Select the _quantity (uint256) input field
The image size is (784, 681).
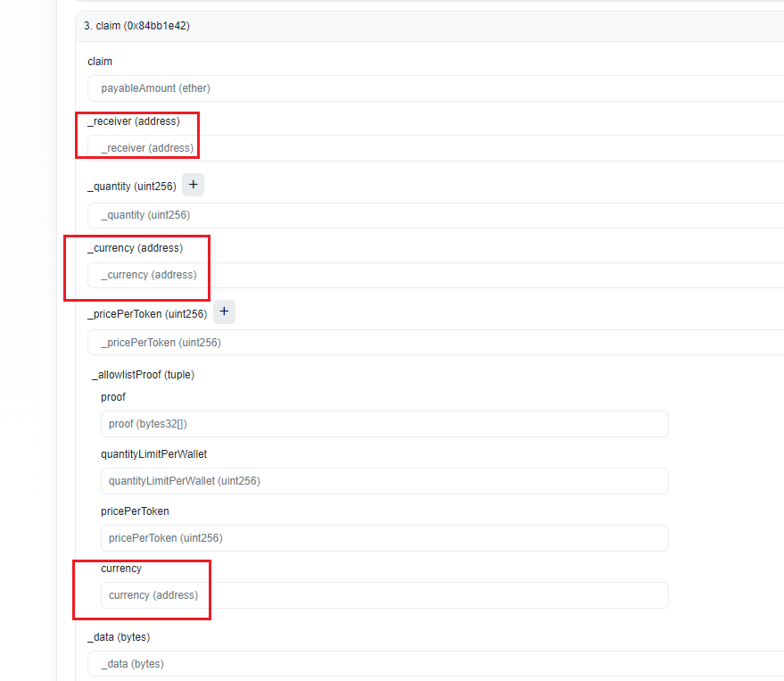[437, 215]
